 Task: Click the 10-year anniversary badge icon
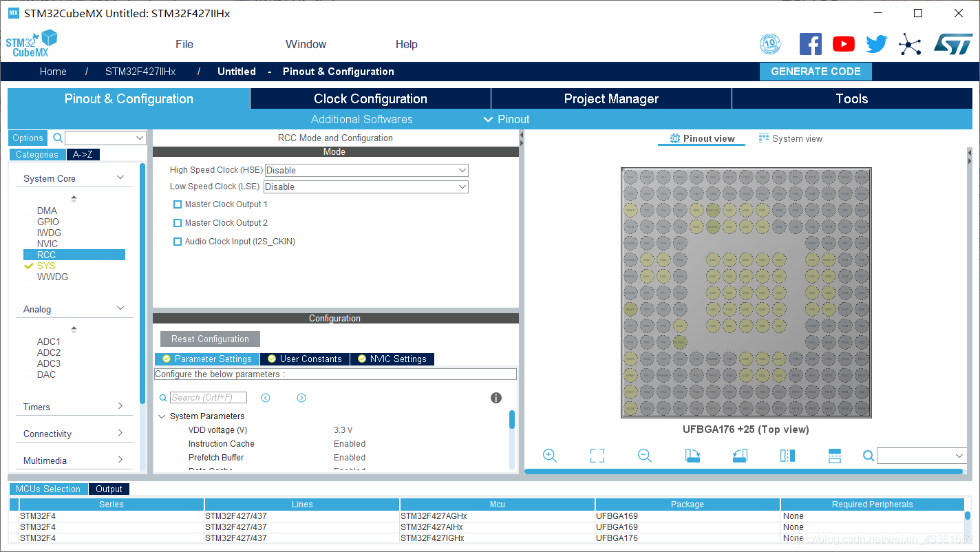click(770, 44)
